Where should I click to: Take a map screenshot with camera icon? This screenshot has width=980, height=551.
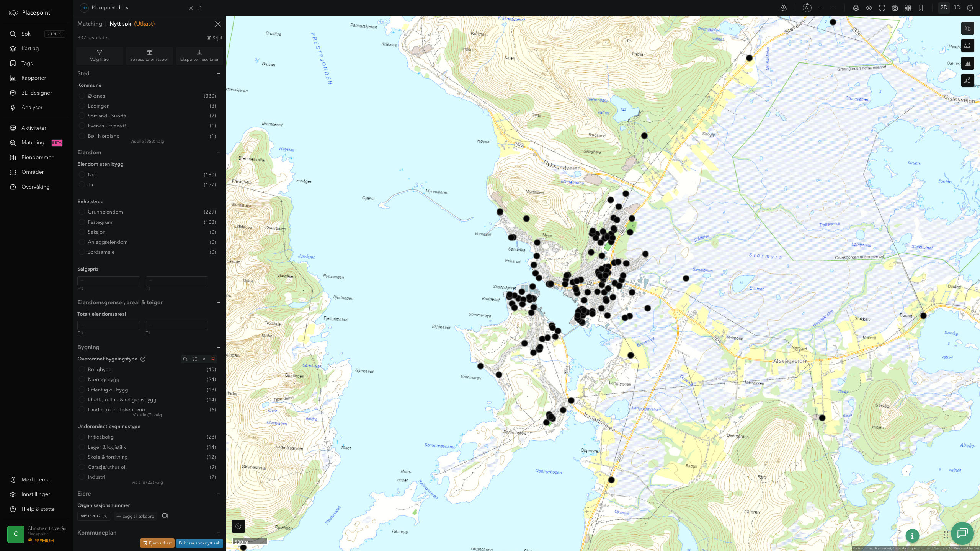(895, 8)
